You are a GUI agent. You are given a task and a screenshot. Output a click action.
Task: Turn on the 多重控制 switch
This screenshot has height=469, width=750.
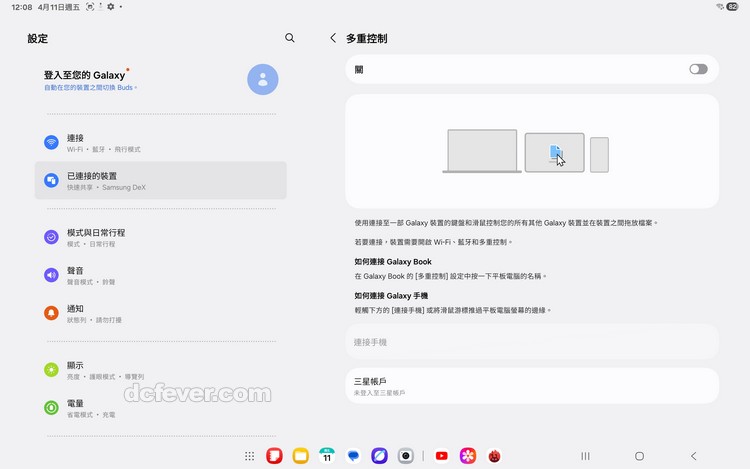(698, 69)
